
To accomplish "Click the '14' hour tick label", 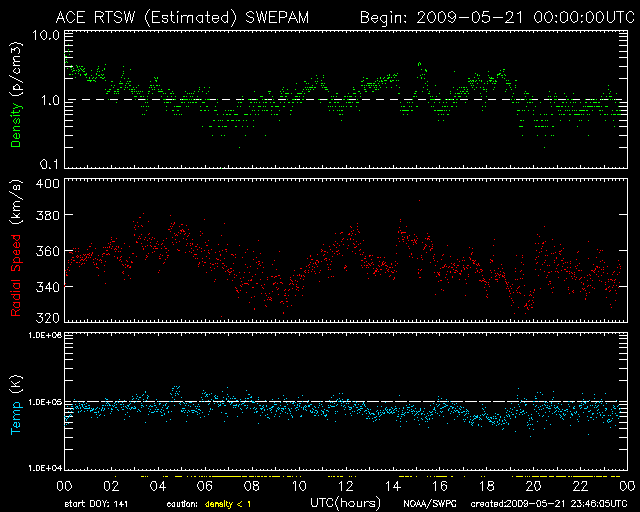I will pos(393,486).
